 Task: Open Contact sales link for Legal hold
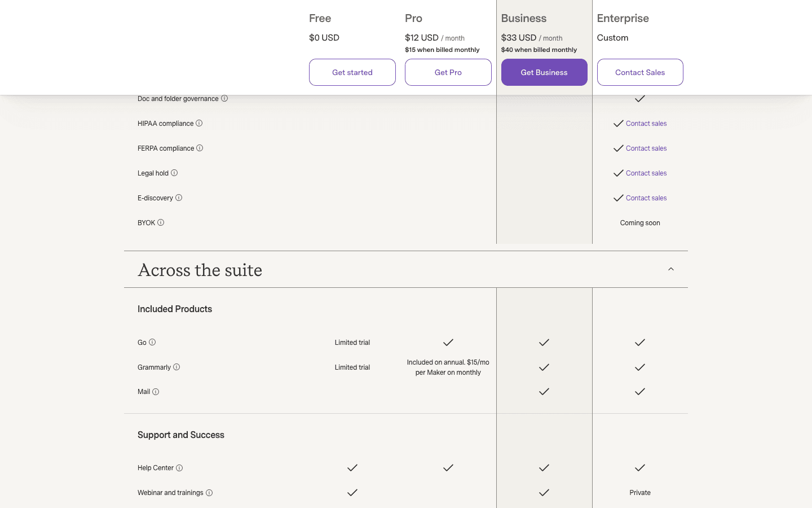(646, 173)
